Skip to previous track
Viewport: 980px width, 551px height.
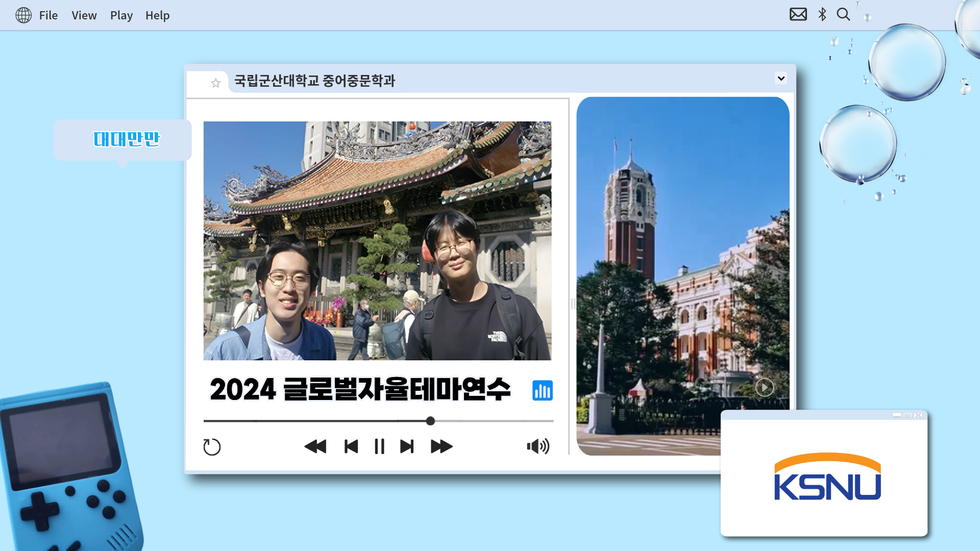point(351,447)
